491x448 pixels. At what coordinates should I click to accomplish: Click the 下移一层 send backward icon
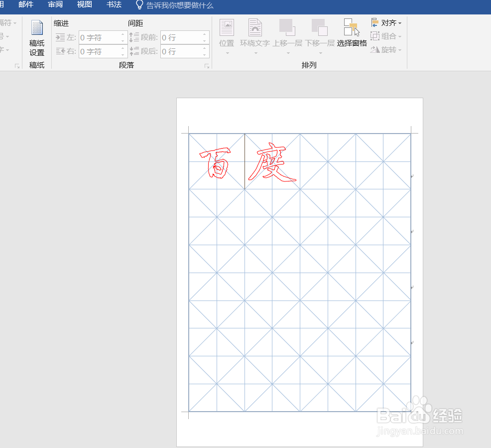click(319, 27)
